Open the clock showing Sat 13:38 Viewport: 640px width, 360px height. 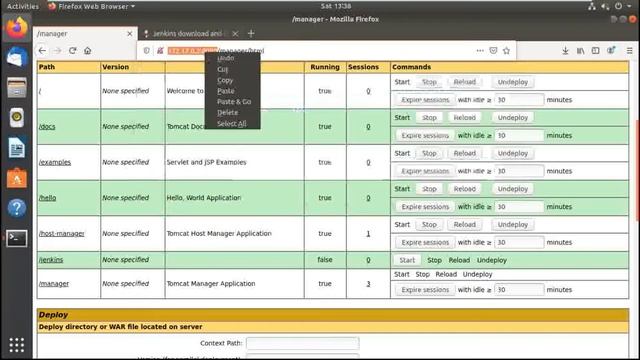[336, 6]
